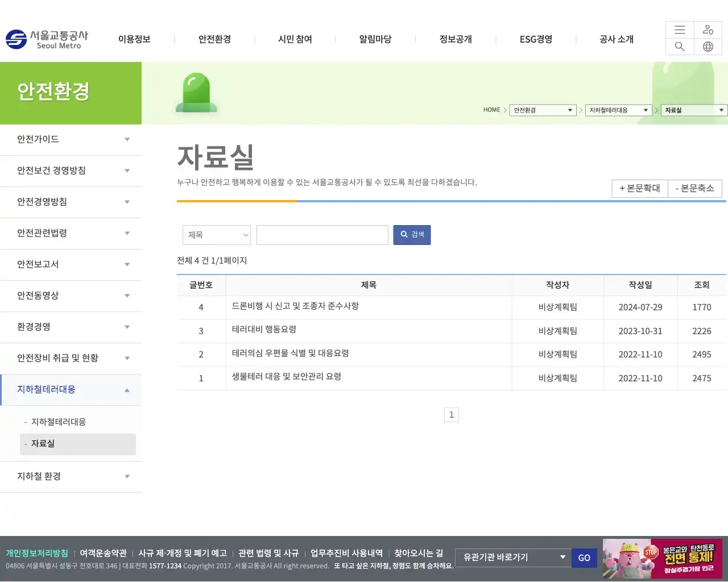Open the 지하철테러대응 breadcrumb dropdown
The height and width of the screenshot is (582, 728).
[619, 110]
